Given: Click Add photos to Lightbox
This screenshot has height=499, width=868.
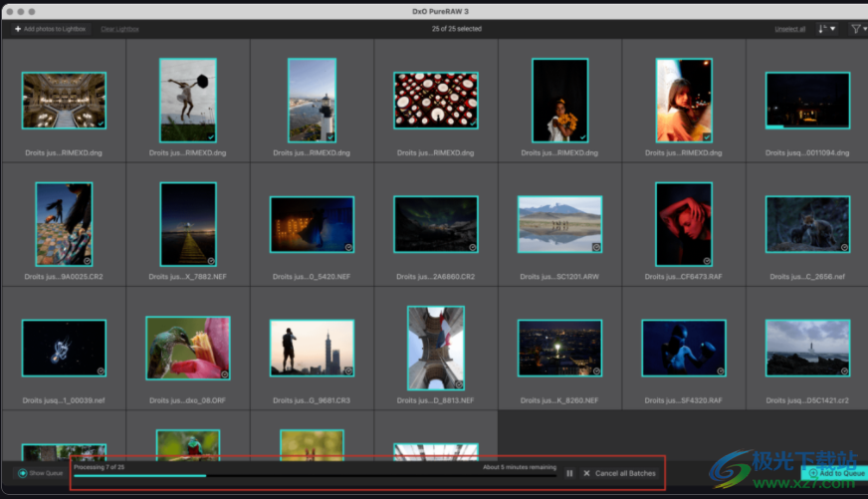Looking at the screenshot, I should tap(51, 29).
